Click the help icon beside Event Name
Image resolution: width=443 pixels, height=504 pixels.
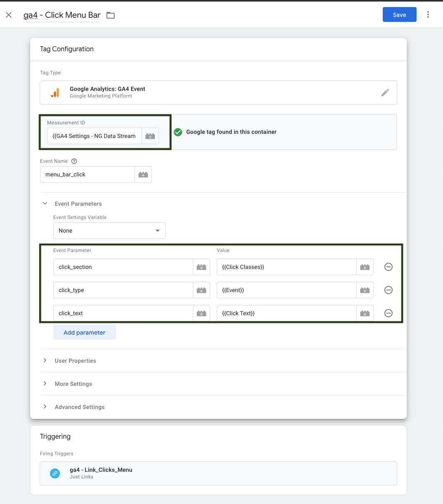pos(74,161)
